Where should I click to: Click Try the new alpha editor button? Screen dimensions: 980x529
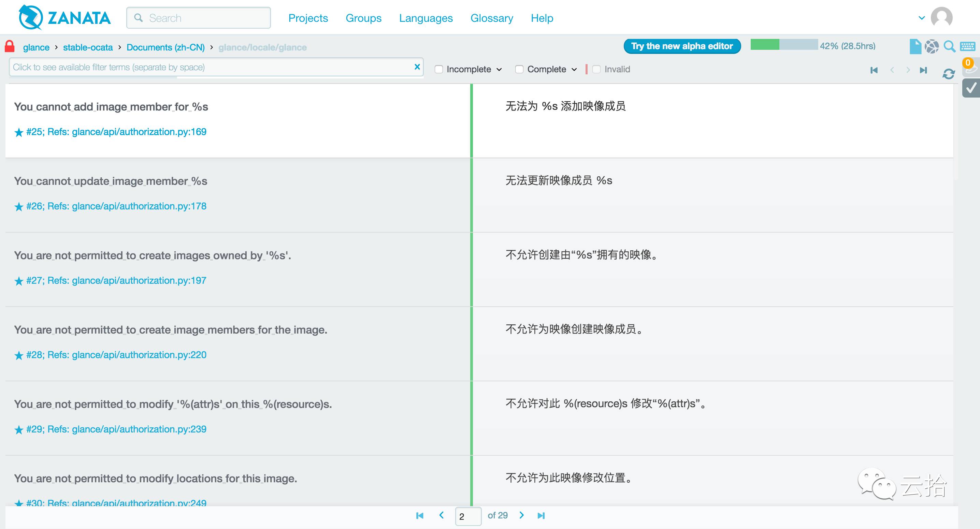pyautogui.click(x=682, y=46)
